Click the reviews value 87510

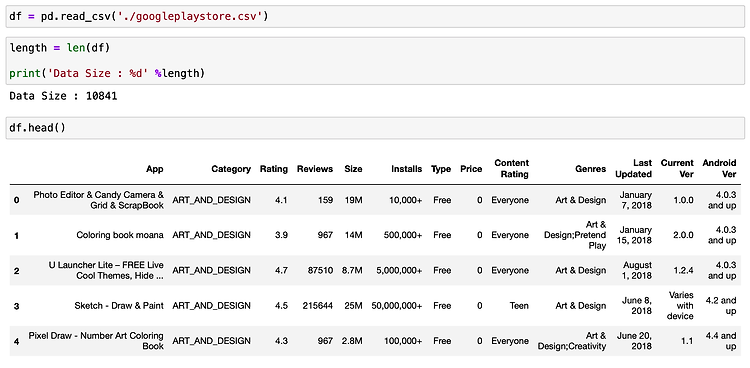(x=320, y=270)
